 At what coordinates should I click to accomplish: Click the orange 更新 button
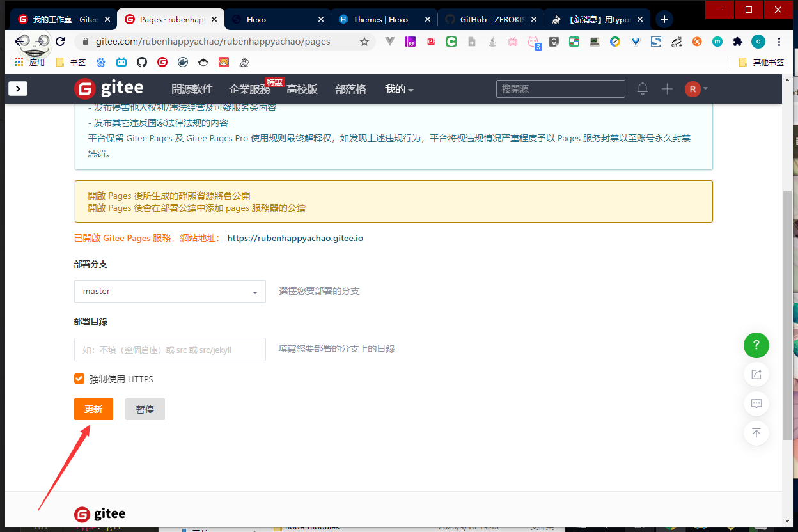point(93,409)
